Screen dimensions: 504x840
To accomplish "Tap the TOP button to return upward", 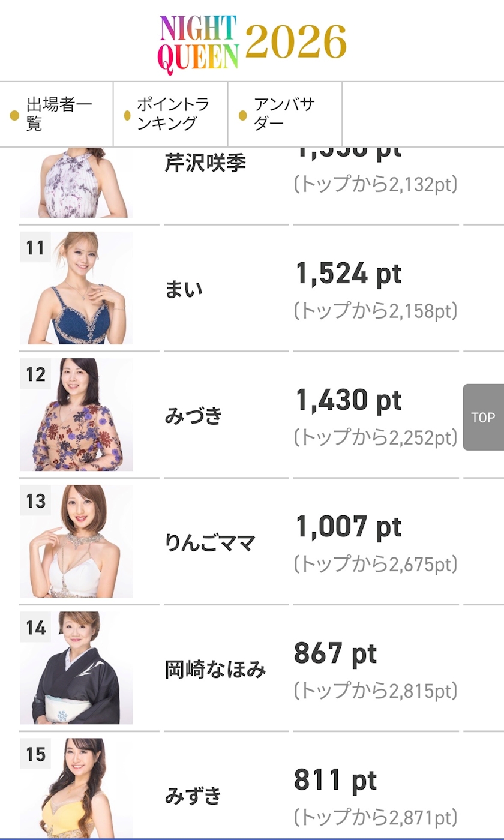I will (x=483, y=417).
